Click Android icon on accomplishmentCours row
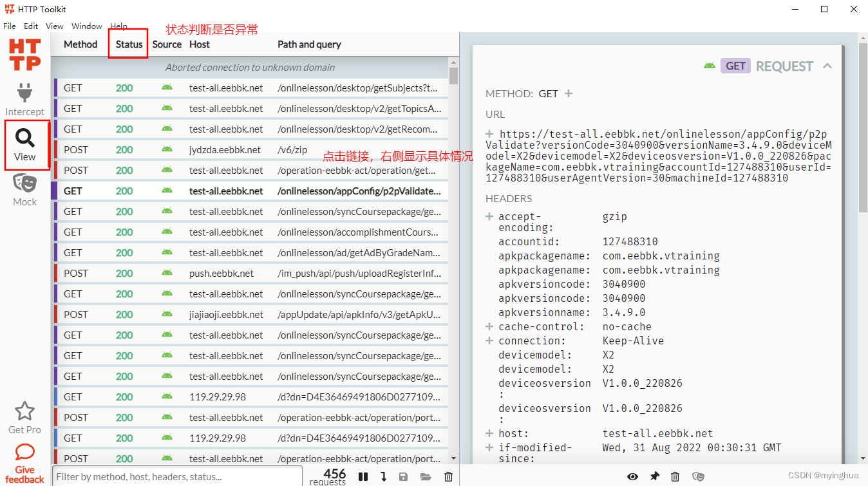The image size is (868, 486). (x=167, y=232)
